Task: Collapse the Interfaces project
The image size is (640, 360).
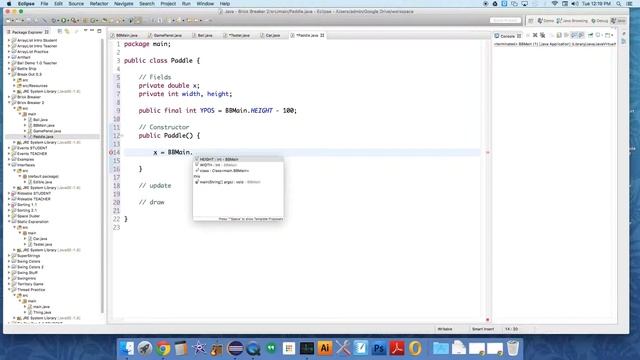Action: pos(9,165)
